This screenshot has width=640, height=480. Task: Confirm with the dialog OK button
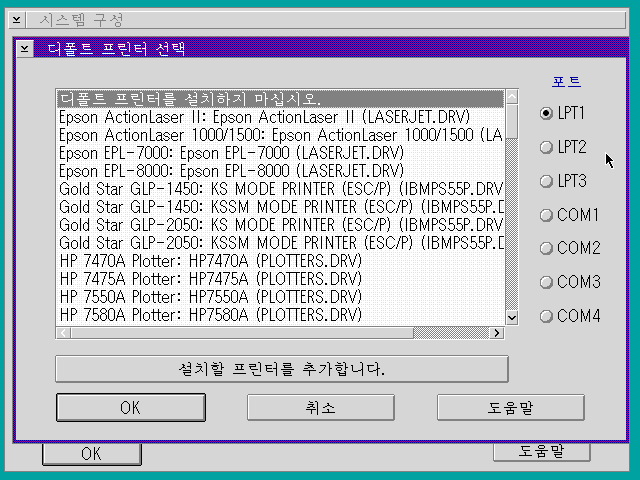[x=131, y=407]
